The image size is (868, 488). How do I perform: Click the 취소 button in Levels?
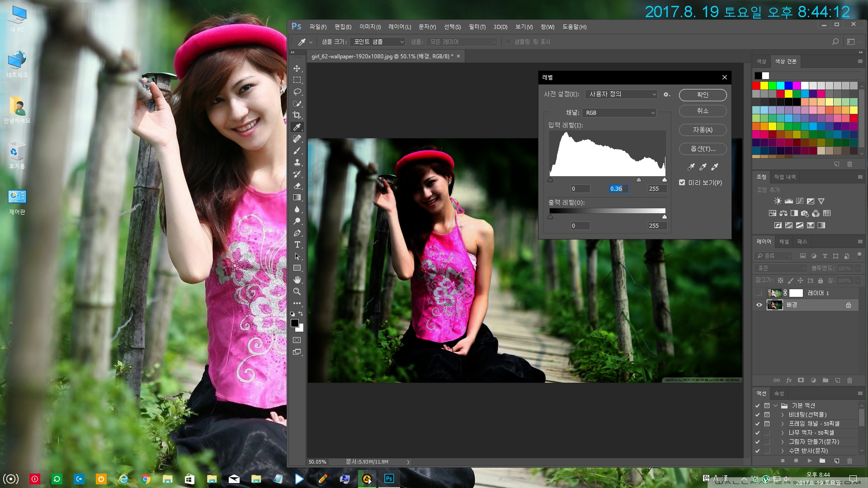click(x=703, y=111)
